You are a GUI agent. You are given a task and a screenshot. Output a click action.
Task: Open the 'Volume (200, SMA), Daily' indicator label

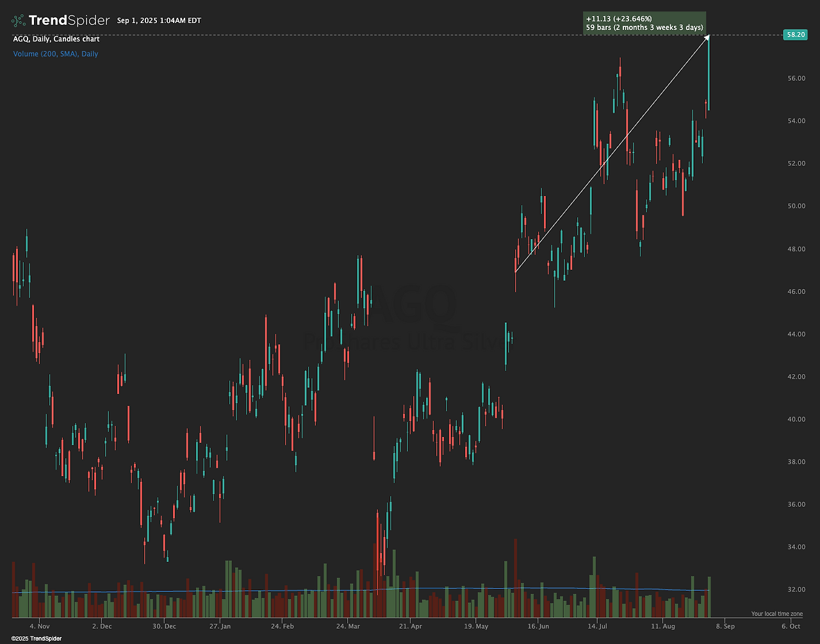tap(56, 54)
